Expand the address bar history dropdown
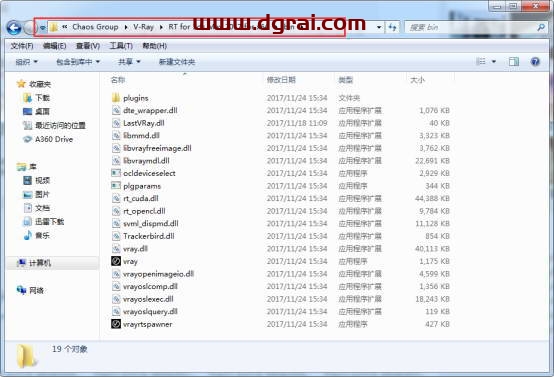Viewport: 554px width, 377px height. tap(379, 27)
